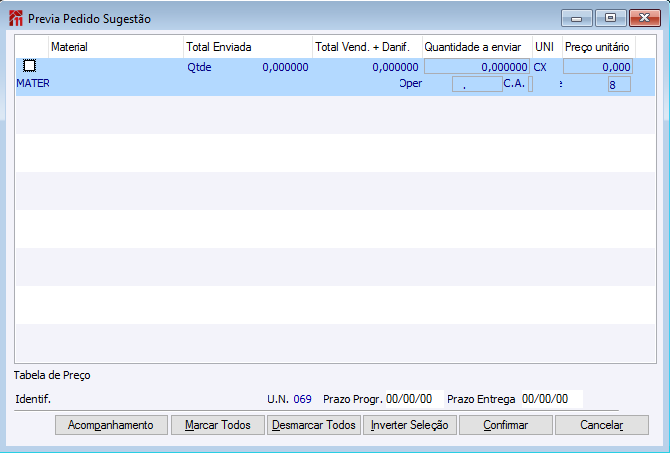Close the Previa Pedido Sugestão window
This screenshot has width=670, height=453.
(645, 18)
